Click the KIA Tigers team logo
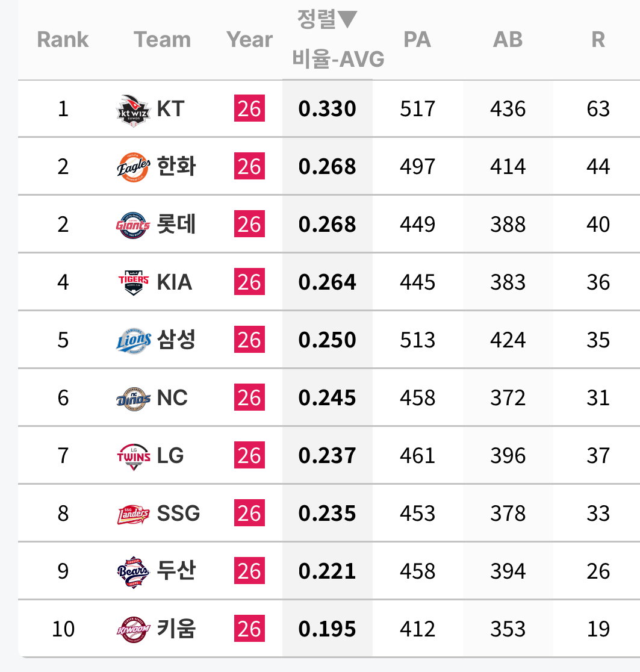Viewport: 640px width, 672px height. click(133, 282)
